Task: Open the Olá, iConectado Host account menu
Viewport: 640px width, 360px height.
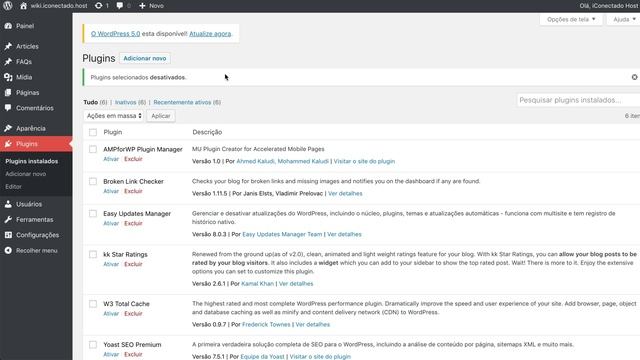Action: tap(609, 6)
